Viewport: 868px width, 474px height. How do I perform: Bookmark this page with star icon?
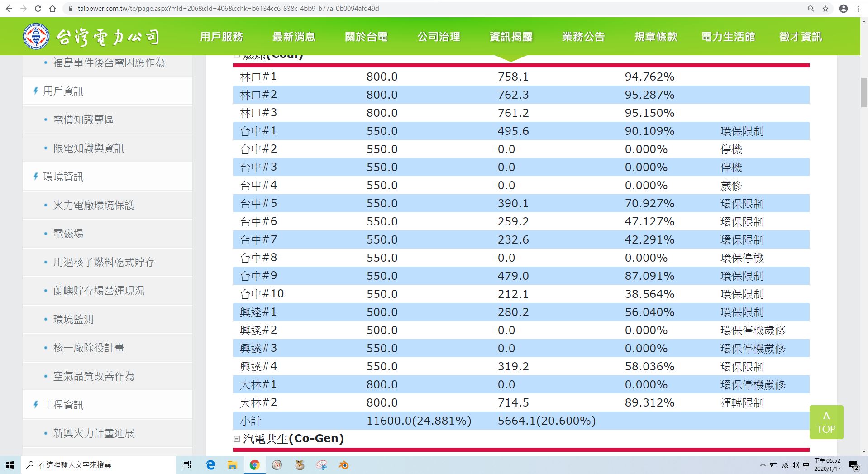[x=825, y=9]
